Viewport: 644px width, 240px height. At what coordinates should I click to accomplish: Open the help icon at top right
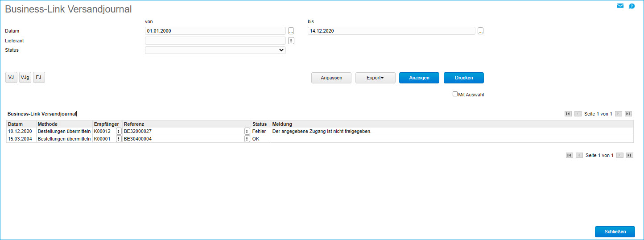click(632, 6)
